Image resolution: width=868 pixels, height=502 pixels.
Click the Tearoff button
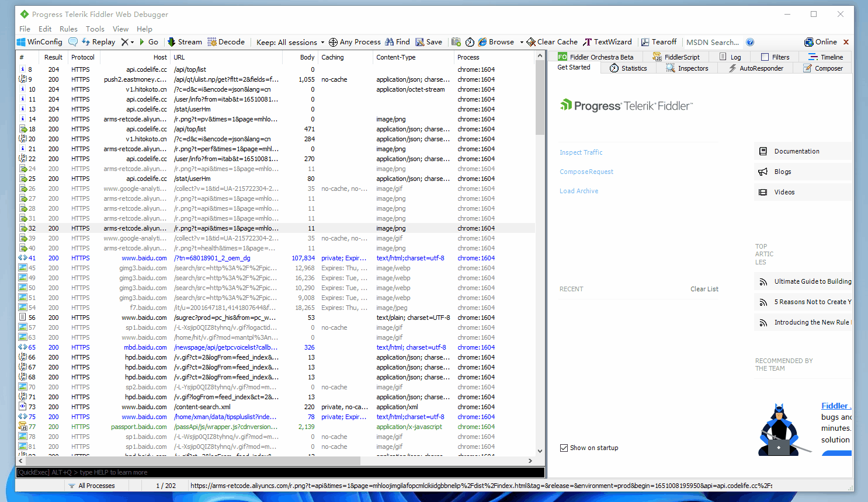pyautogui.click(x=659, y=42)
